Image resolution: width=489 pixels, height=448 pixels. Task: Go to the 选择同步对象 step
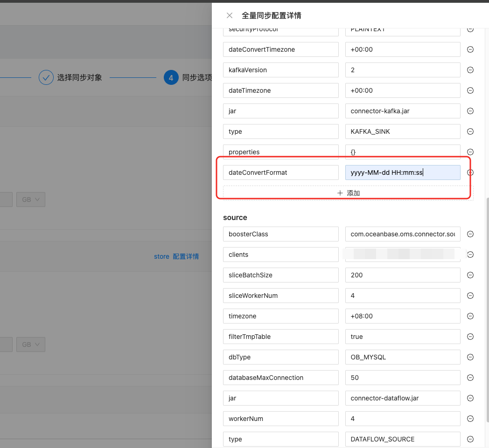coord(70,77)
